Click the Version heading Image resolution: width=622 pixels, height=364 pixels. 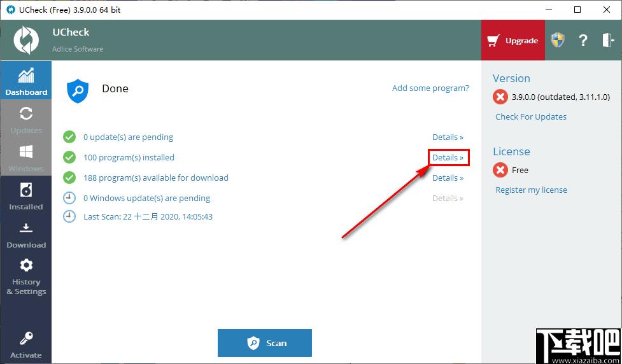point(511,78)
